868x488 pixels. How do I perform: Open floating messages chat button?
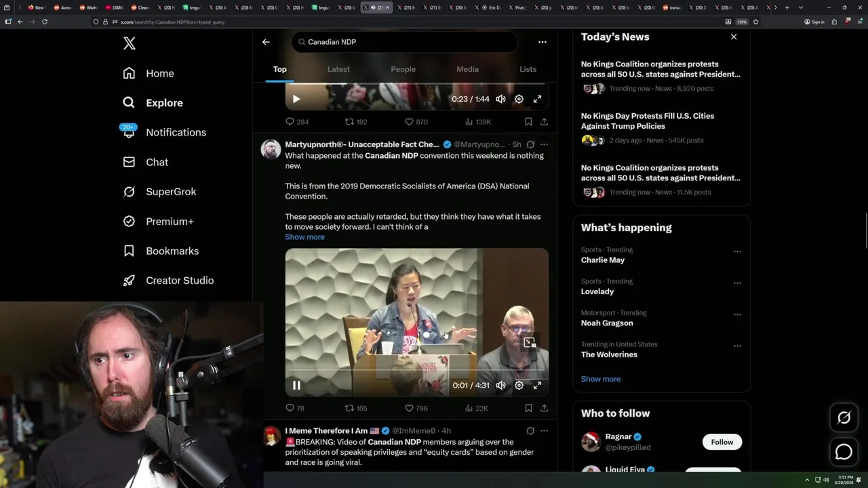[844, 451]
